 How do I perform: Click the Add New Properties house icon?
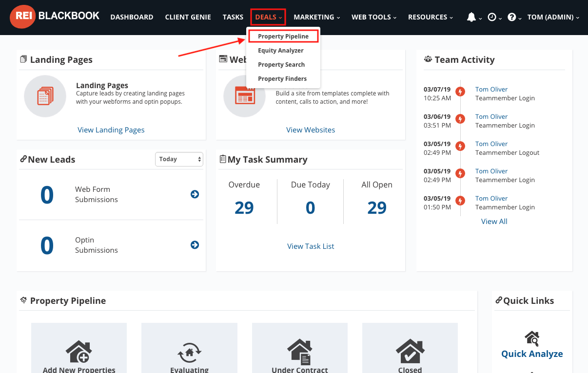click(x=78, y=352)
